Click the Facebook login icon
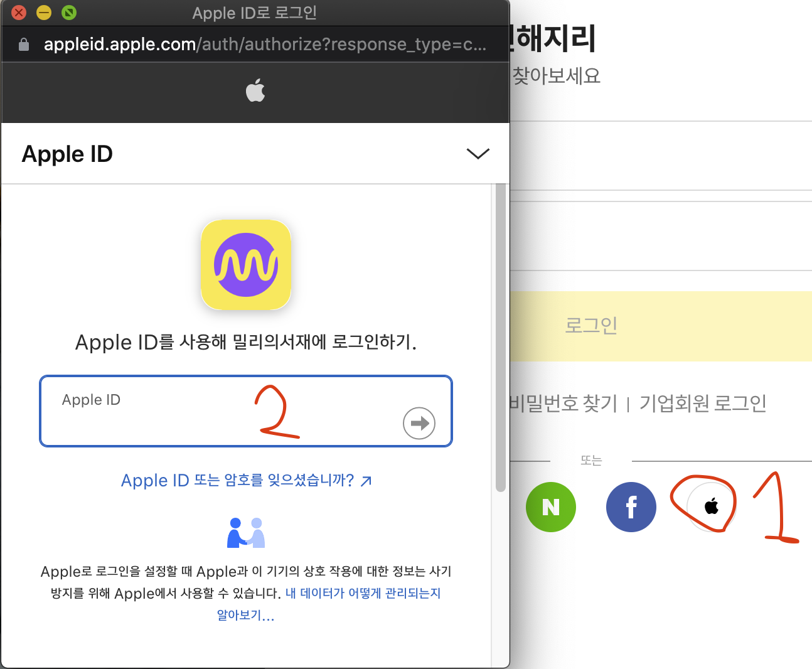Viewport: 812px width, 669px height. point(631,506)
